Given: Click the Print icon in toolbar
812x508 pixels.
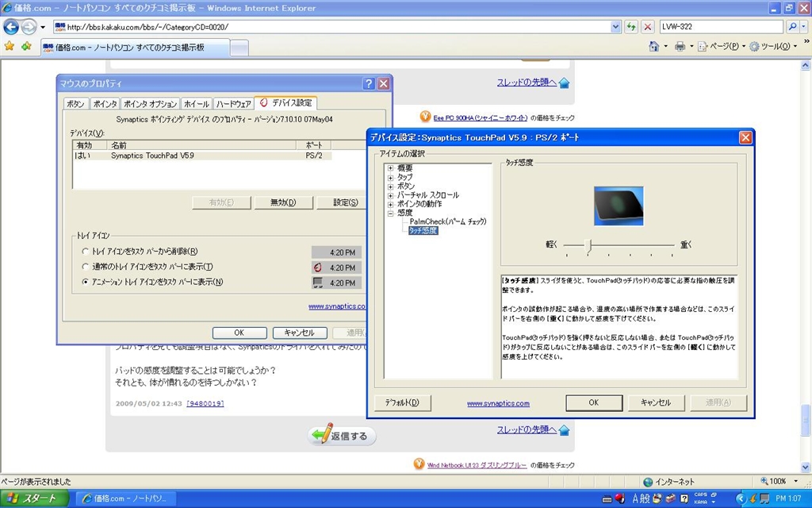Looking at the screenshot, I should (680, 47).
